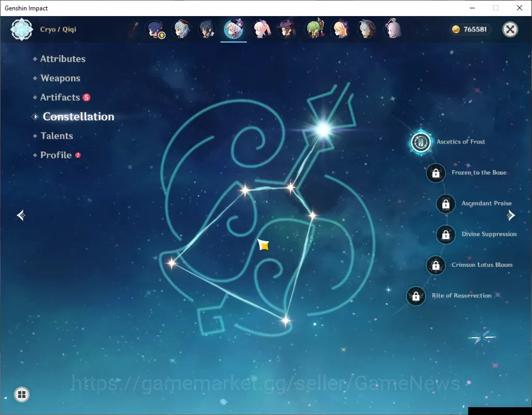Close the character screen with X
Image resolution: width=532 pixels, height=415 pixels.
coord(510,30)
